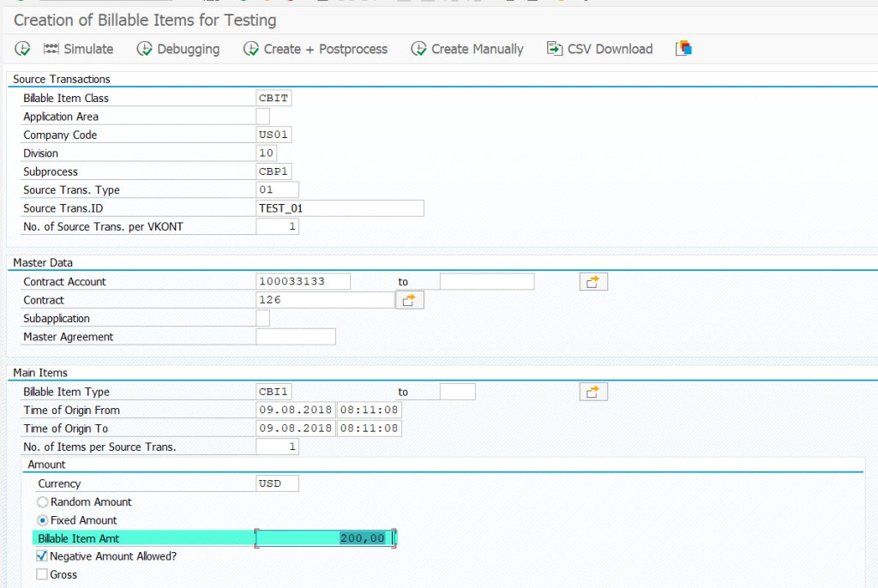Click the Time of Origin From date field

tap(295, 410)
